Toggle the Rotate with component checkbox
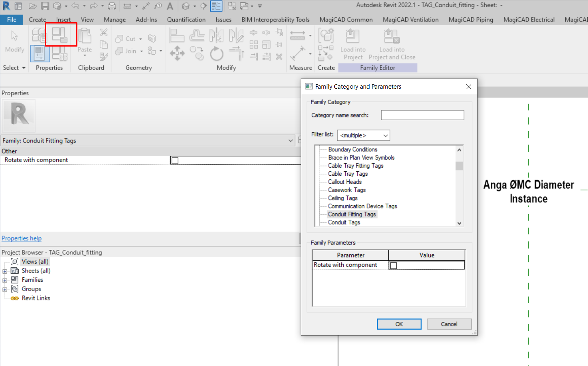588x366 pixels. pyautogui.click(x=394, y=264)
